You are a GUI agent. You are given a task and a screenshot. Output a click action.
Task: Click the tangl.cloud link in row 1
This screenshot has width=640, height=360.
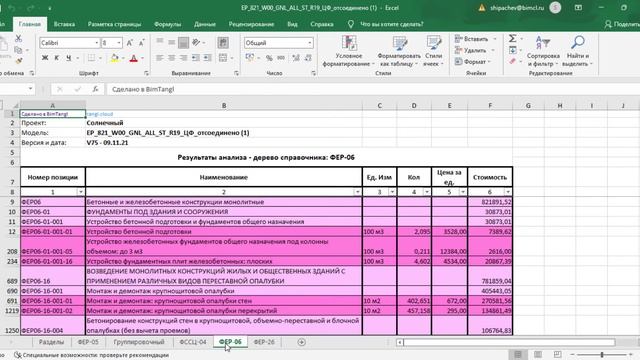coord(100,114)
